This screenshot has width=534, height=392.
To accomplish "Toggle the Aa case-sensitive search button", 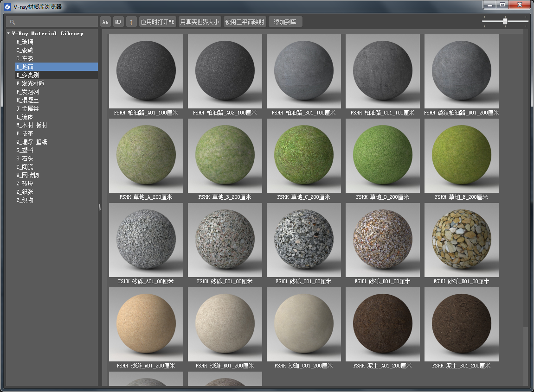I will pyautogui.click(x=105, y=22).
